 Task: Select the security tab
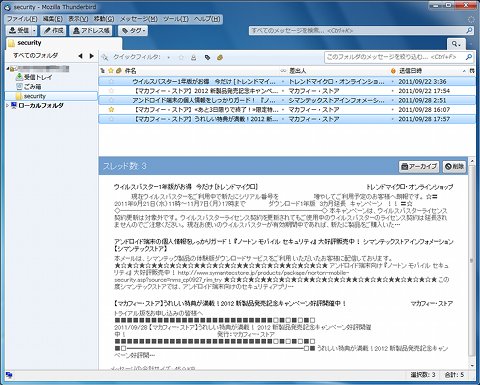click(64, 43)
